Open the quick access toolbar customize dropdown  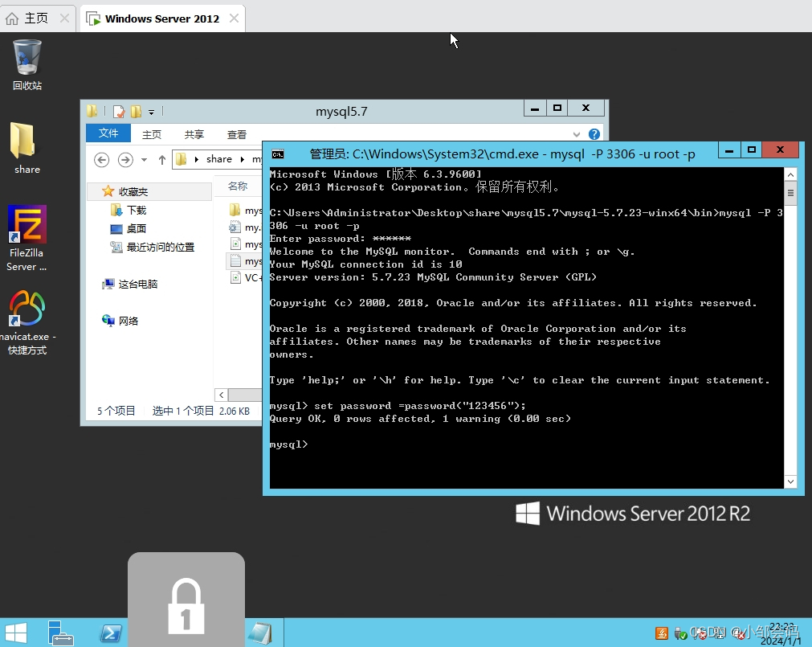[151, 112]
